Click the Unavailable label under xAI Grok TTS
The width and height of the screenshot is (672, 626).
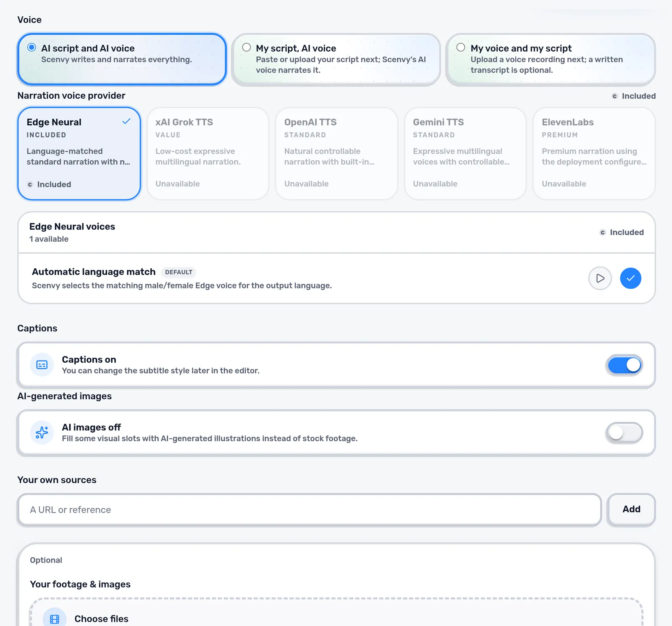[x=178, y=184]
